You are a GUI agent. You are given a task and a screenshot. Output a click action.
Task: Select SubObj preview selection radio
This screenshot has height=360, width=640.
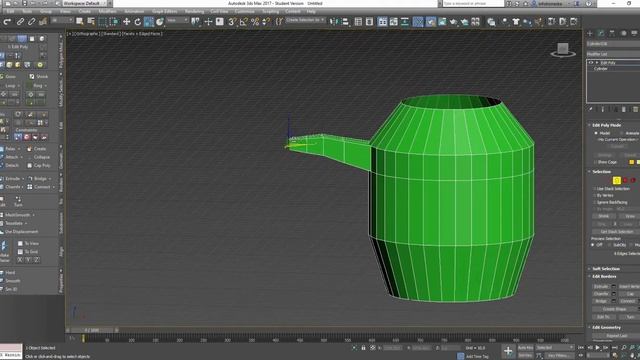point(610,245)
